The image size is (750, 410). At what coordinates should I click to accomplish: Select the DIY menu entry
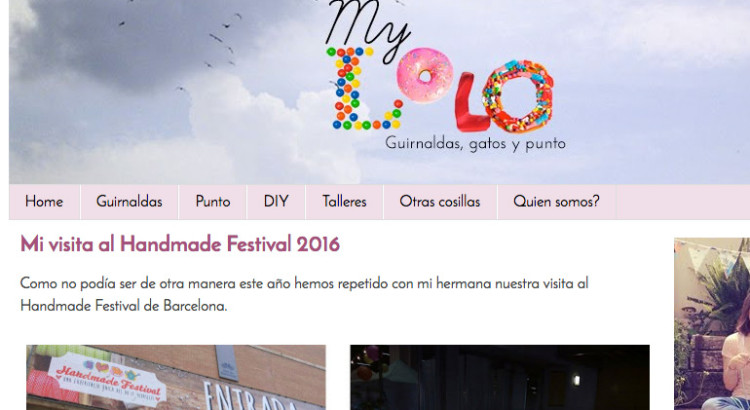click(x=276, y=202)
